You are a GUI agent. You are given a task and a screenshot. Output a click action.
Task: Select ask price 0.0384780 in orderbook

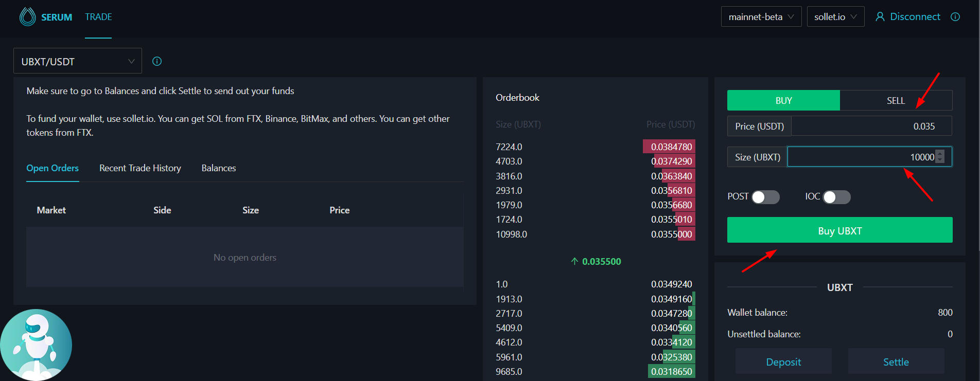click(672, 147)
